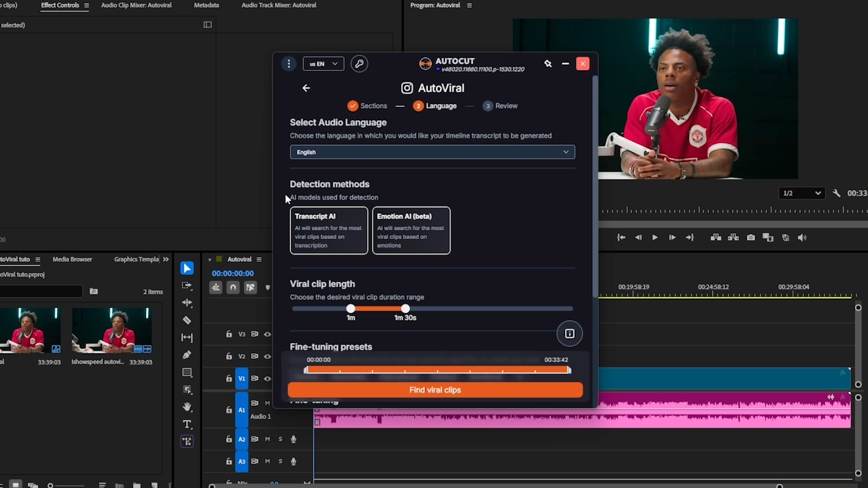Click the 1m clip length slider handle
Viewport: 868px width, 488px height.
coord(351,309)
